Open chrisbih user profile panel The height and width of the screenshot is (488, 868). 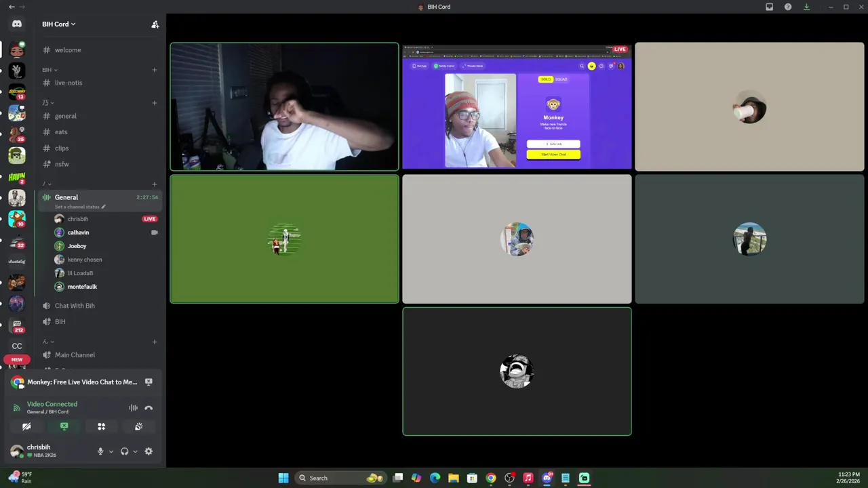(49, 451)
